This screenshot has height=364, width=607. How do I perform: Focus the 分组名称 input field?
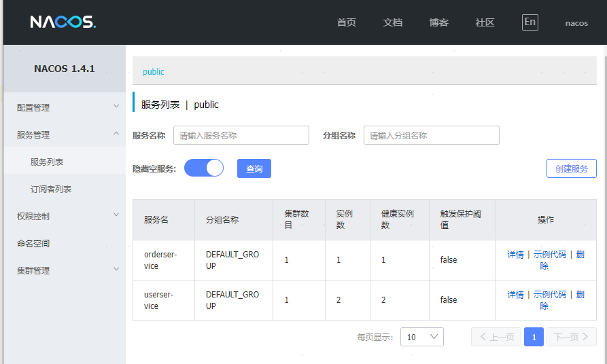point(431,135)
